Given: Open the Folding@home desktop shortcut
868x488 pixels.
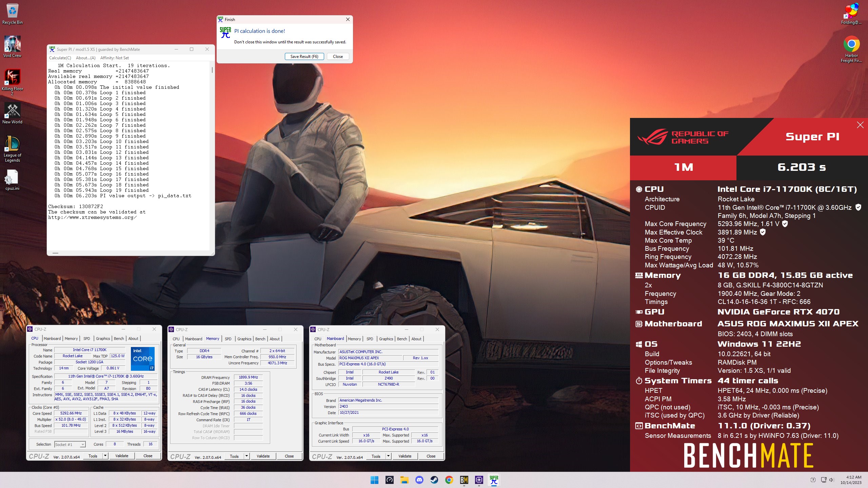Looking at the screenshot, I should point(851,14).
